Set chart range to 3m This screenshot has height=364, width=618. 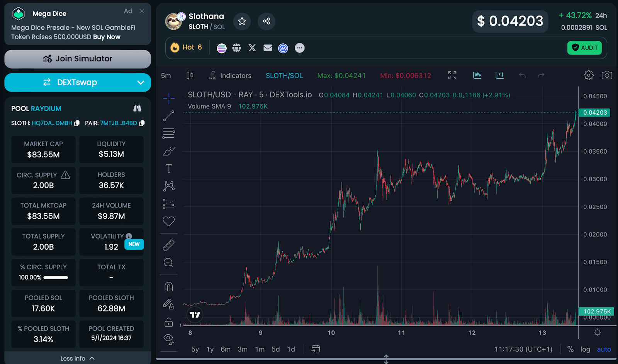(x=243, y=349)
